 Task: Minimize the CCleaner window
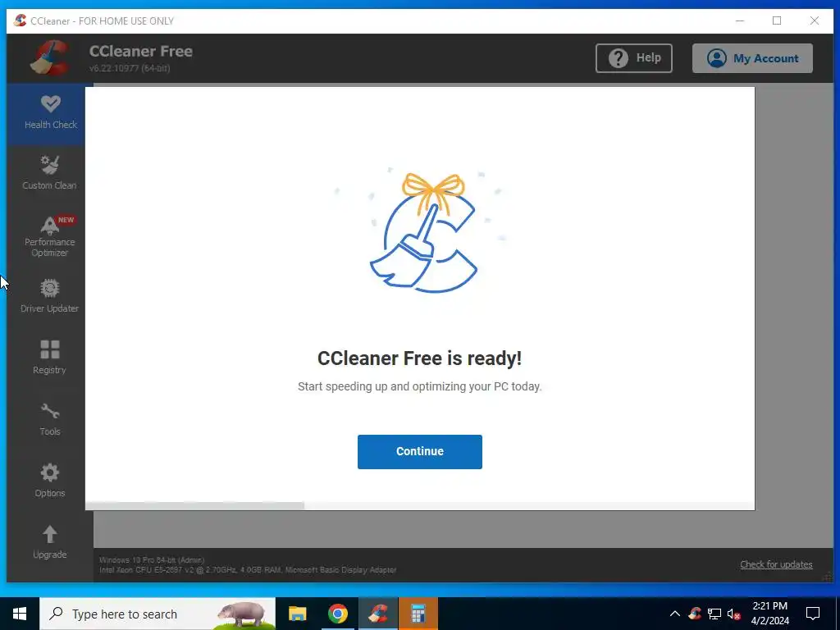coord(740,21)
